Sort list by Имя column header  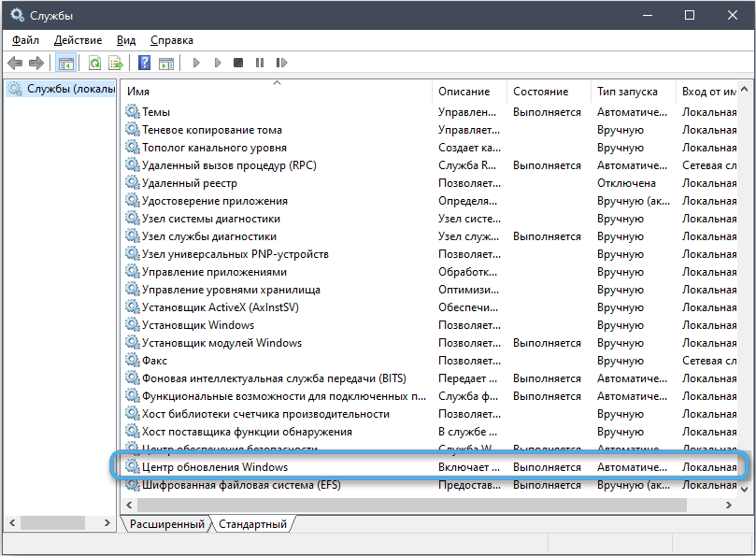[x=138, y=92]
